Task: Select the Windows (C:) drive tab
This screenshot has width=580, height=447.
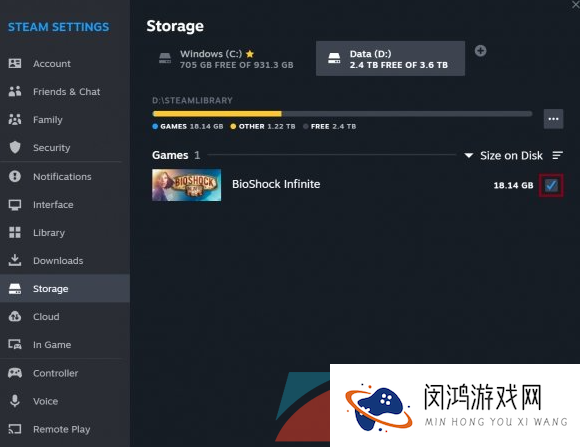Action: tap(226, 59)
